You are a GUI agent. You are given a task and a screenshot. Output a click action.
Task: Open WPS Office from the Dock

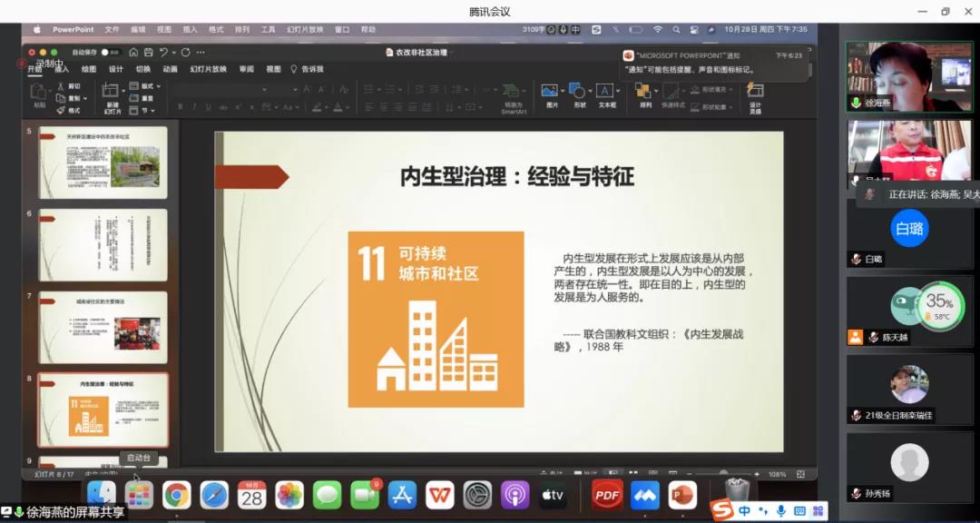click(x=440, y=496)
